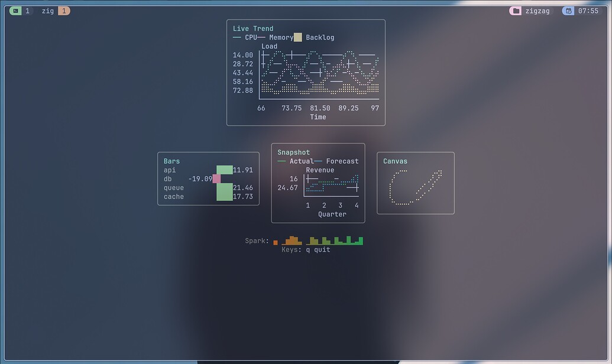Click the pink negative db bar
This screenshot has width=612, height=364.
[x=216, y=178]
